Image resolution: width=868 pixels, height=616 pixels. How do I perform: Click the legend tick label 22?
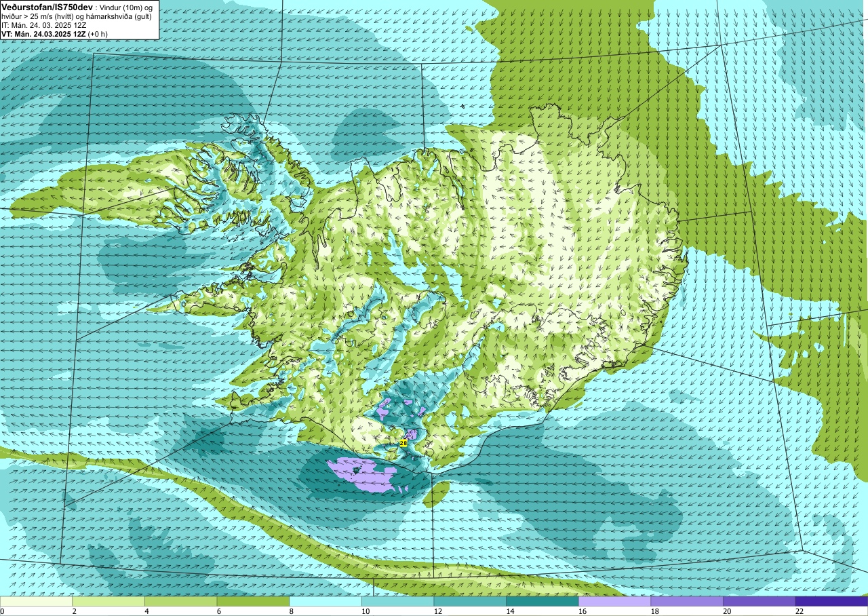[x=800, y=611]
